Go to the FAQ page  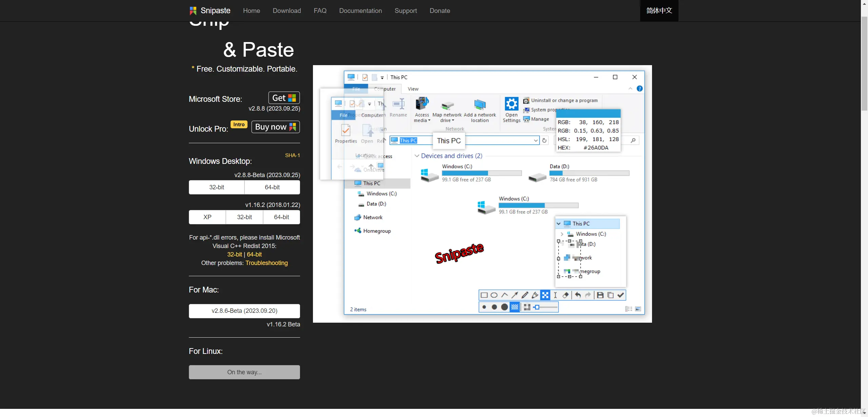(320, 11)
